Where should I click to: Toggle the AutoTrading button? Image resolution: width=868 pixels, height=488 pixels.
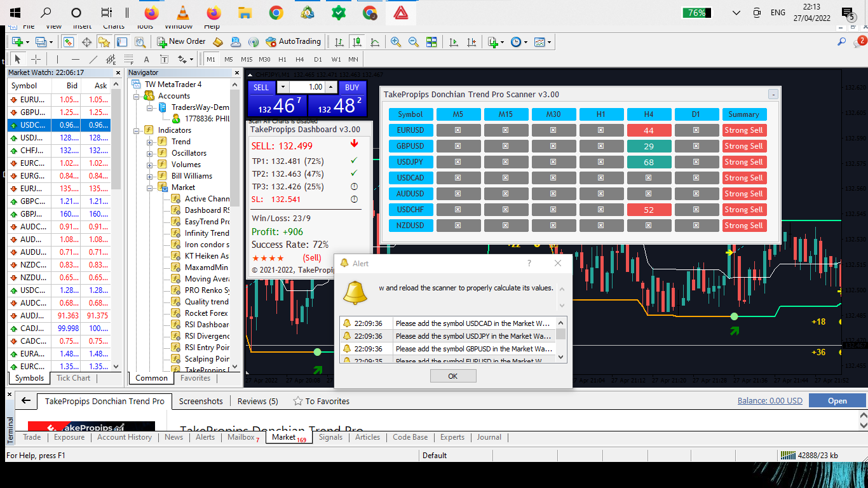pos(293,42)
